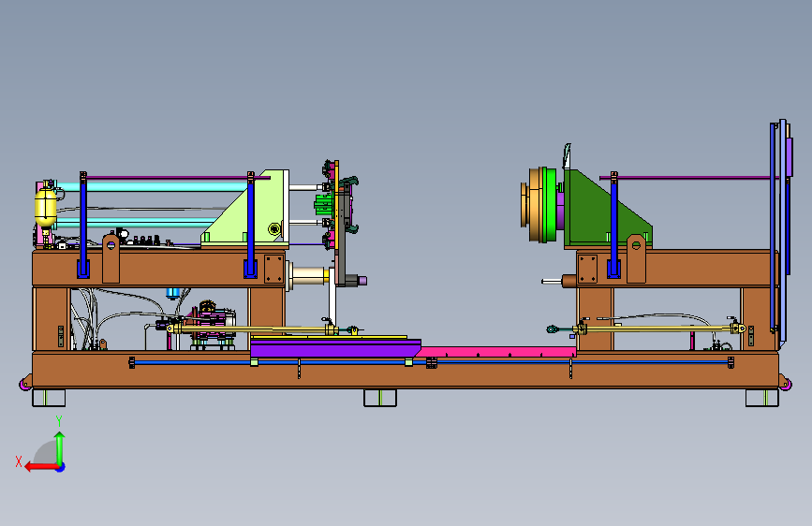
Task: Click the green Y axis arrow of the triad
Action: 60,447
